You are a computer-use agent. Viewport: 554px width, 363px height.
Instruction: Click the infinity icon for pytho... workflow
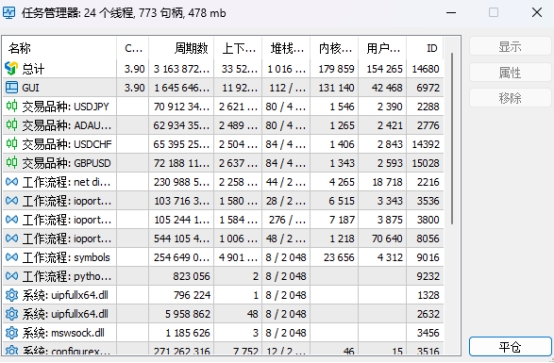click(12, 276)
